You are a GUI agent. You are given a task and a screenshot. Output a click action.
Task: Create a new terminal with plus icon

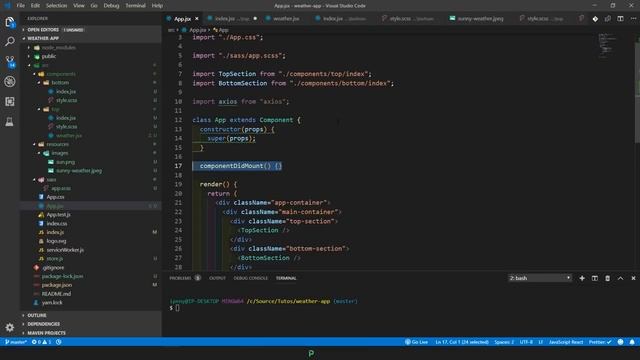[x=582, y=278]
